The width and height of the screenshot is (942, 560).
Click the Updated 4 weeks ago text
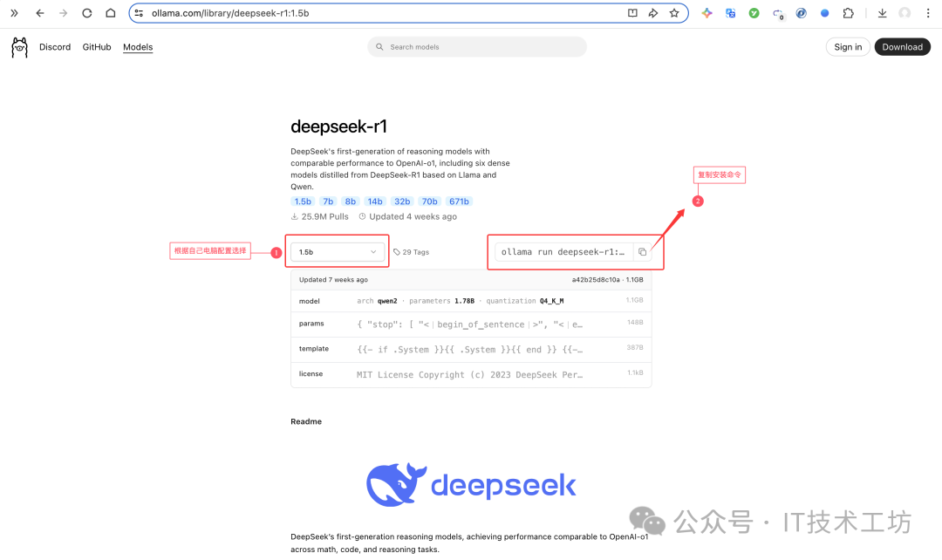point(408,216)
